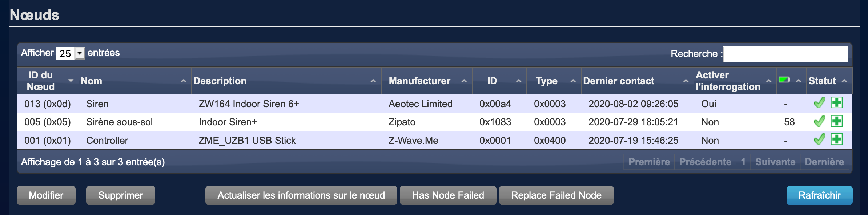This screenshot has width=868, height=215.
Task: Sort by ID du Nœud column header
Action: (48, 81)
